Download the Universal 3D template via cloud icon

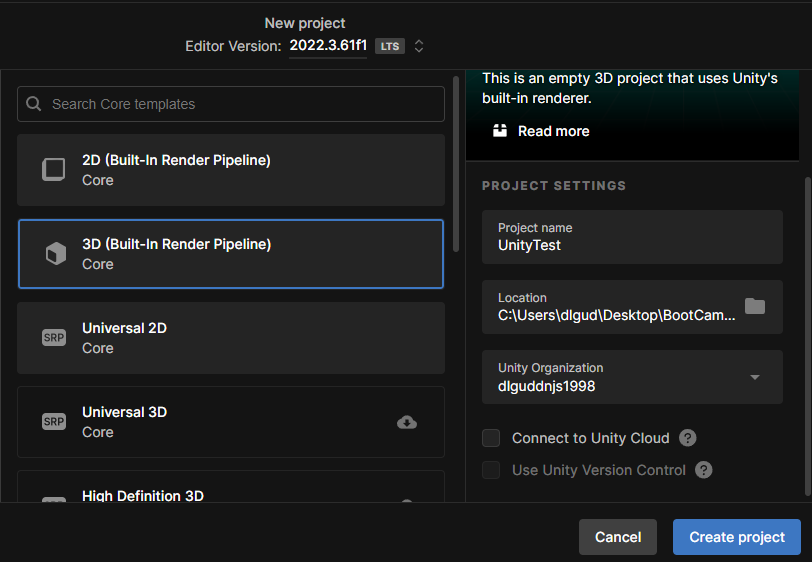(407, 422)
